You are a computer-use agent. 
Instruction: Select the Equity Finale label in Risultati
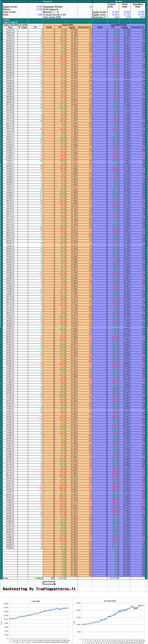[99, 14]
